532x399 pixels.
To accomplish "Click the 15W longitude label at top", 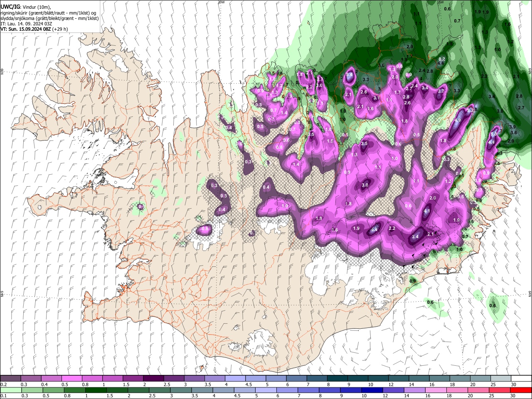I will [441, 2].
